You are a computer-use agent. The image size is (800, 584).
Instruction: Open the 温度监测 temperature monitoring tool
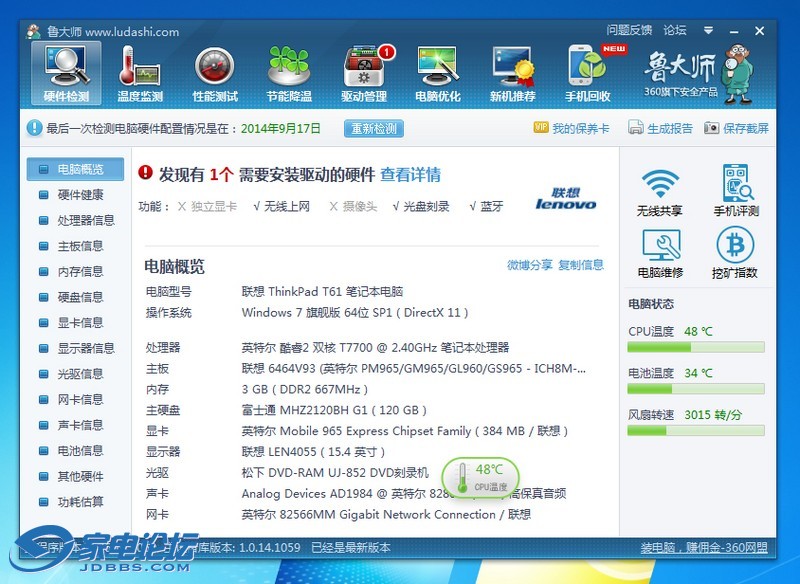(139, 73)
